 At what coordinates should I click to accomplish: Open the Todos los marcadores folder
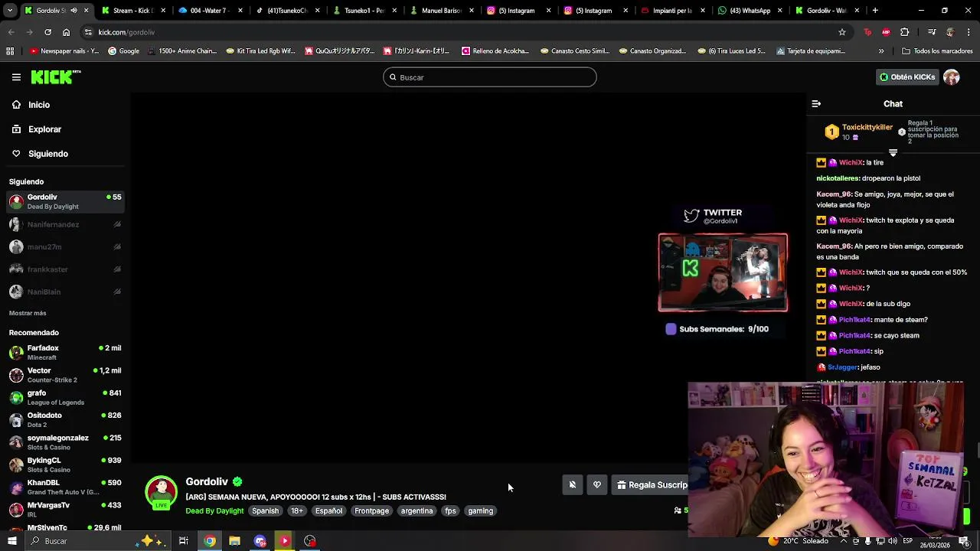937,51
